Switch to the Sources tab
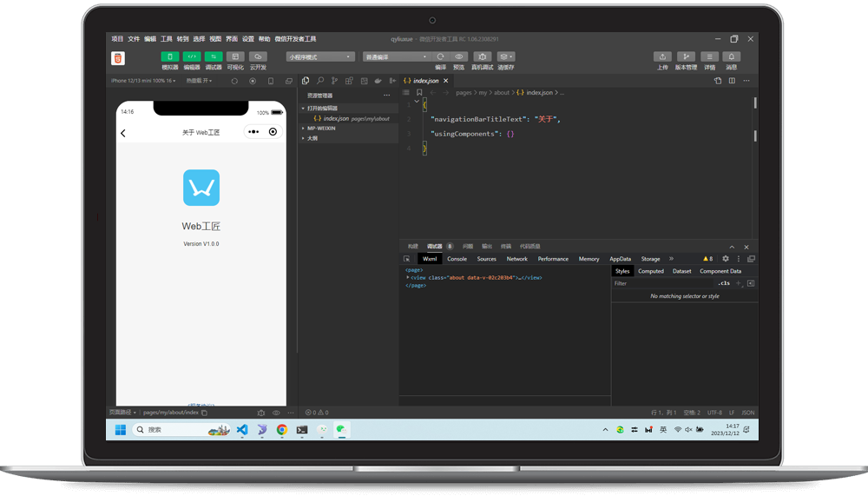 pos(487,259)
